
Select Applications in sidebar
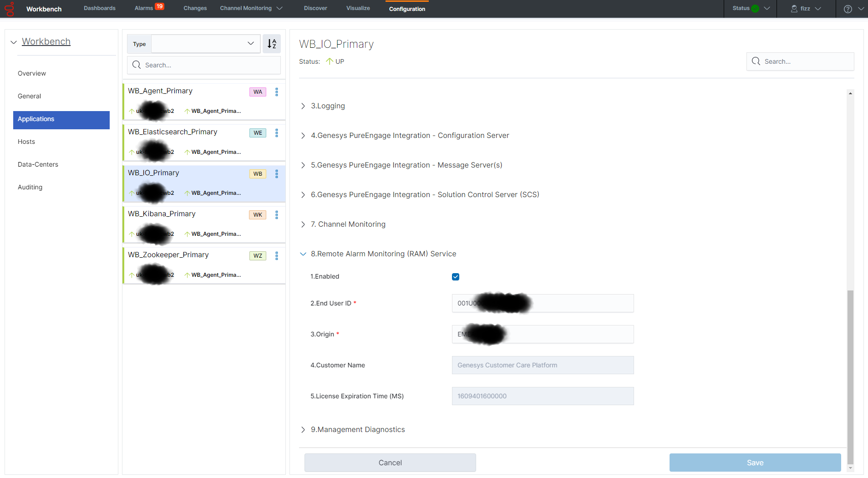tap(61, 120)
